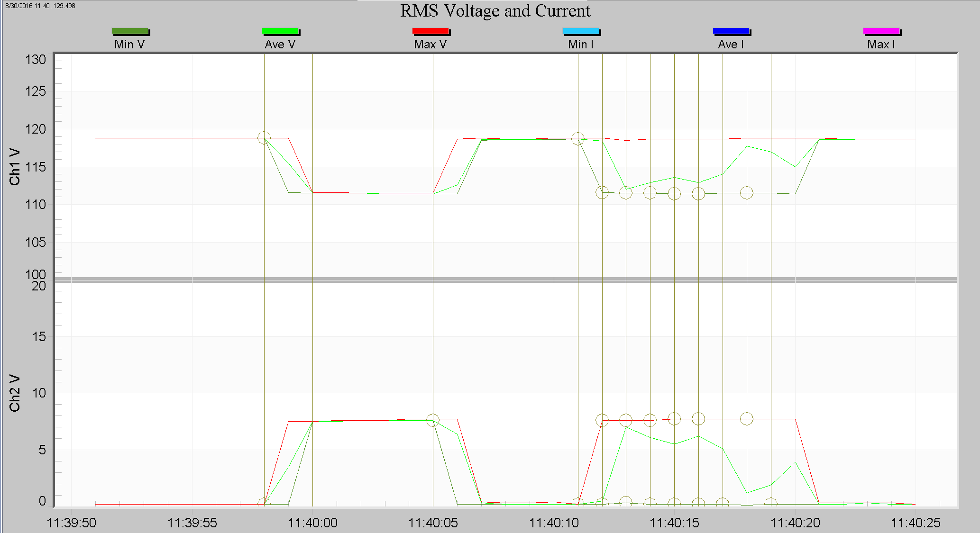Click the Ave V legend label
This screenshot has width=980, height=533.
[280, 44]
